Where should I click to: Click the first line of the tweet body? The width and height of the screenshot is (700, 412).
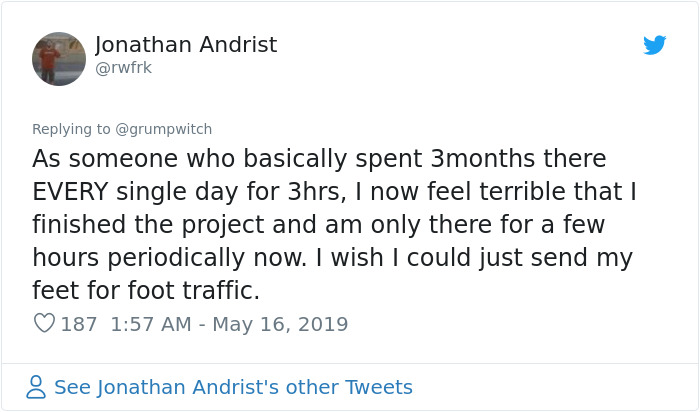(x=319, y=159)
